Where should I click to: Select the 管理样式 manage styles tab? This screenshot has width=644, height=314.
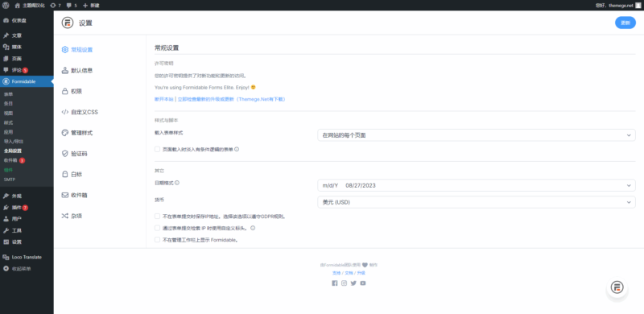pyautogui.click(x=77, y=133)
